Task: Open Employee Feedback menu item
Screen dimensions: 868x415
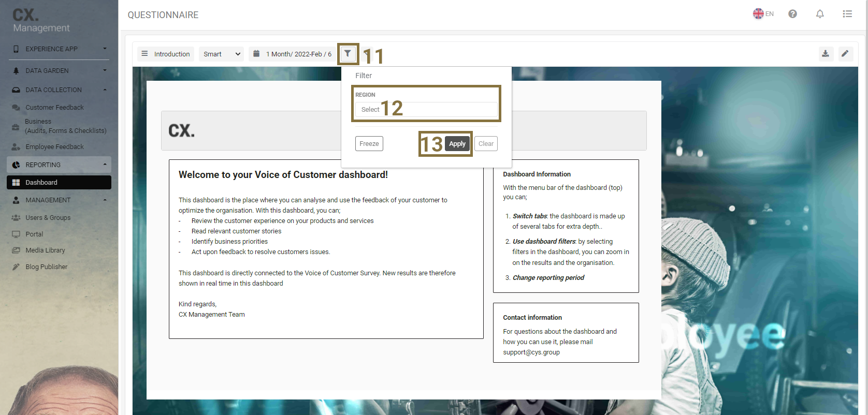Action: (x=54, y=146)
